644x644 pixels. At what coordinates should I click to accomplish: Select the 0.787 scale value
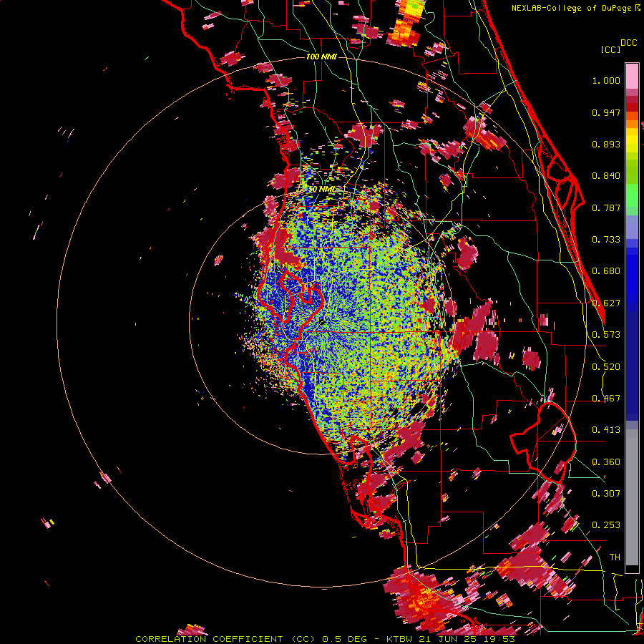pos(606,208)
